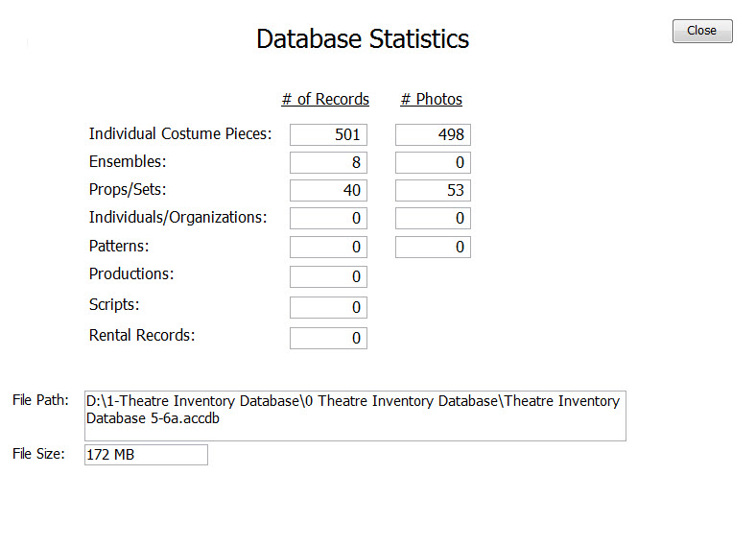
Task: Click the 'Rental Records:' label
Action: click(142, 335)
